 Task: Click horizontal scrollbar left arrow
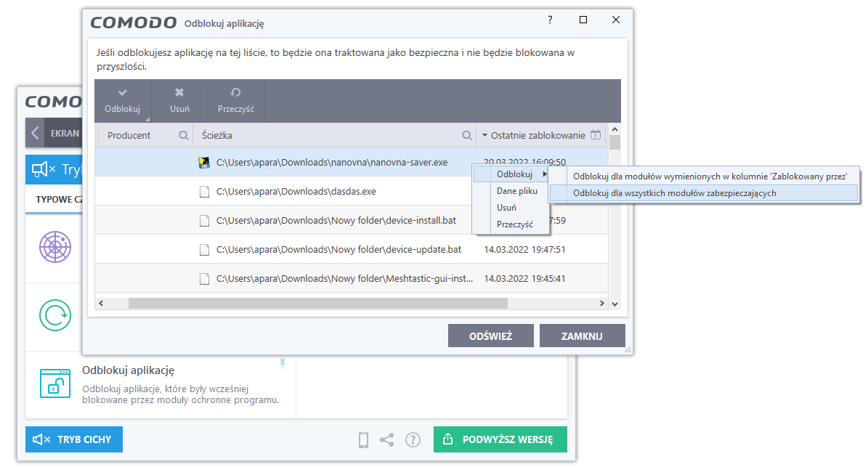point(101,303)
